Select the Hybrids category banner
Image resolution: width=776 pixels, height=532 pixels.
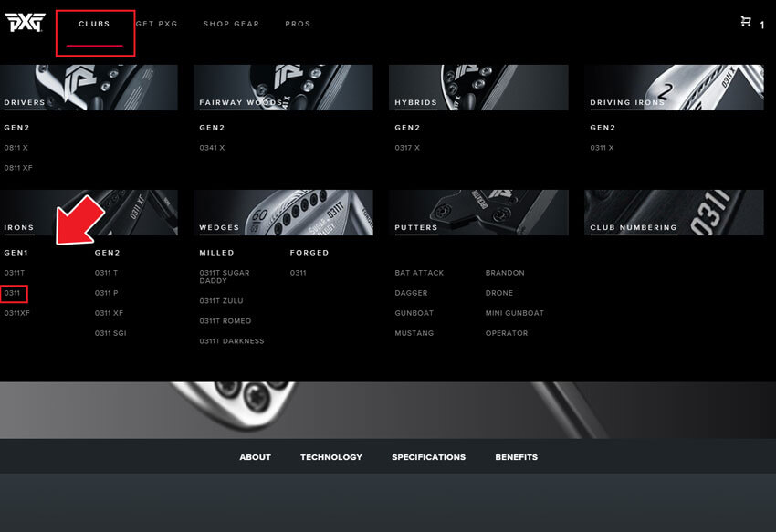(x=478, y=88)
